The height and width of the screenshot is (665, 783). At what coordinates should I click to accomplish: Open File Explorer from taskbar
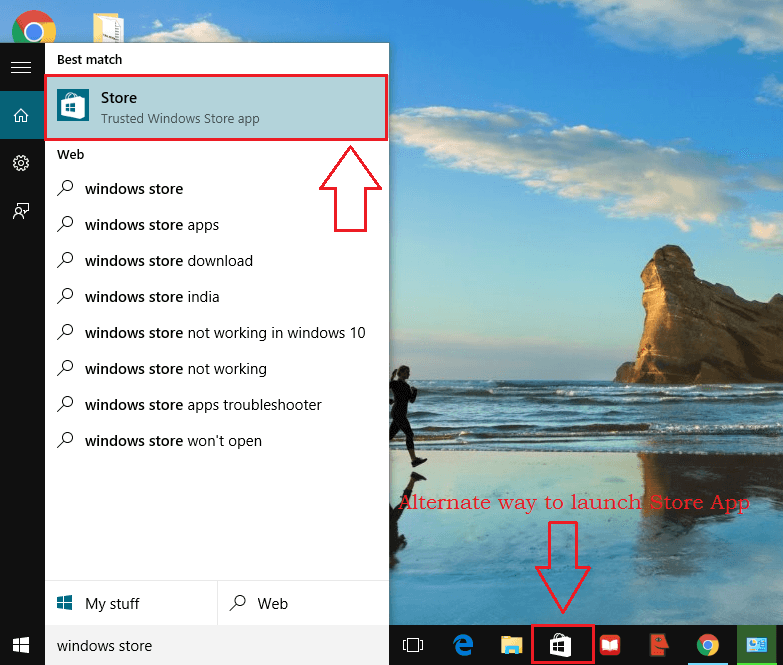[x=512, y=646]
